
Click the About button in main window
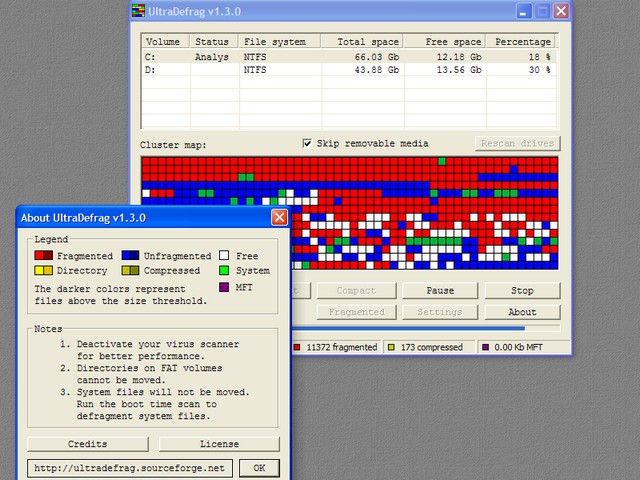pos(522,312)
